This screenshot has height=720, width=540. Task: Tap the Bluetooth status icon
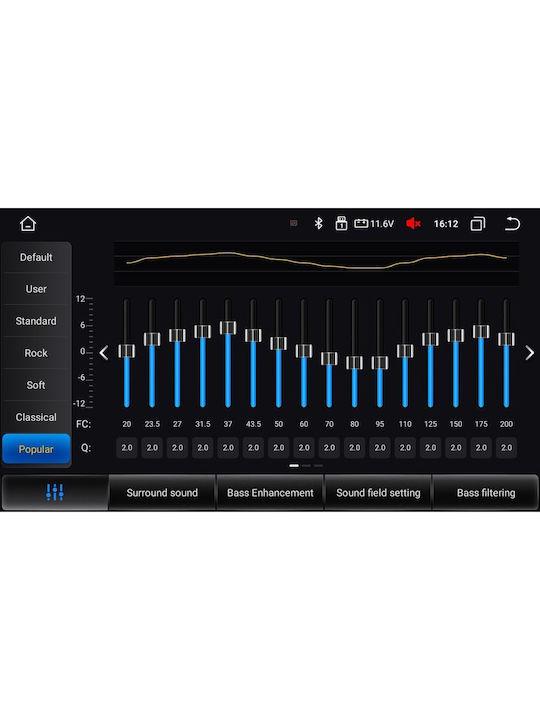(318, 224)
